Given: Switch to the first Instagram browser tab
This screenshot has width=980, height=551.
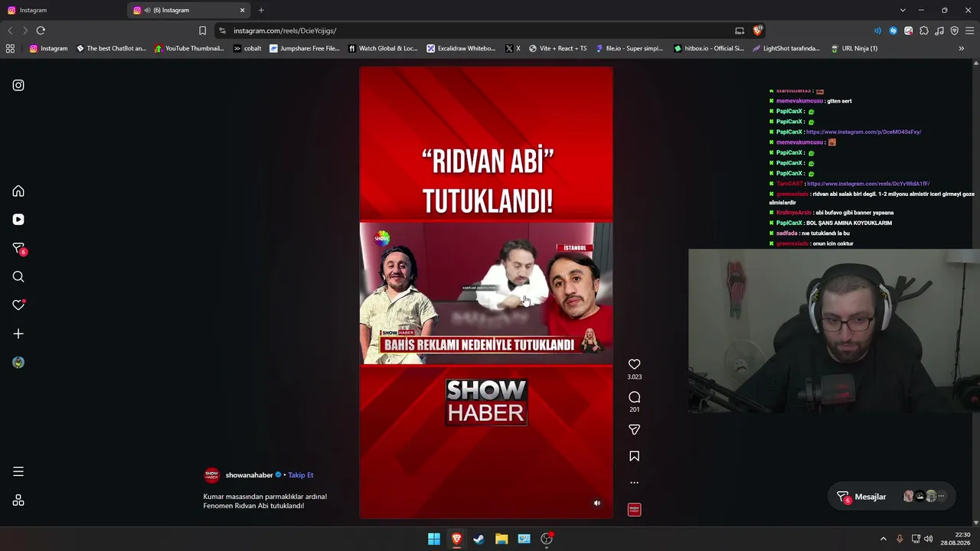Looking at the screenshot, I should pos(63,10).
